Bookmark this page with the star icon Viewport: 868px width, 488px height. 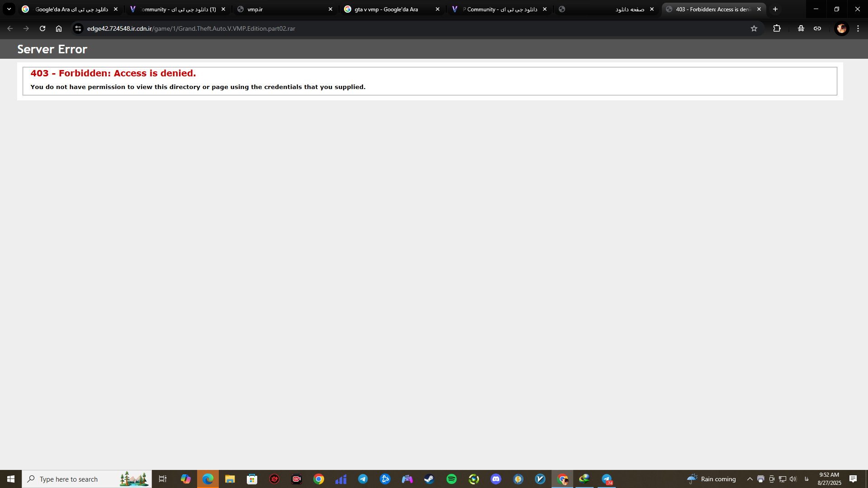[754, 28]
